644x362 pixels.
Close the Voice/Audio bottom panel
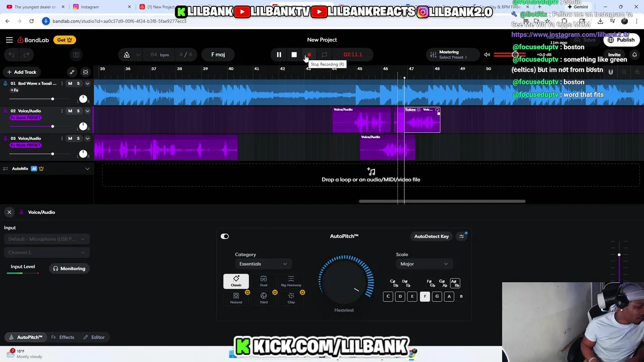coord(9,212)
